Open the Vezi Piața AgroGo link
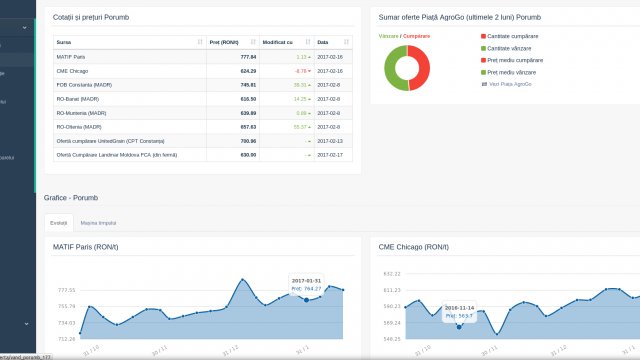Screen dimensions: 640x360 coord(510,84)
